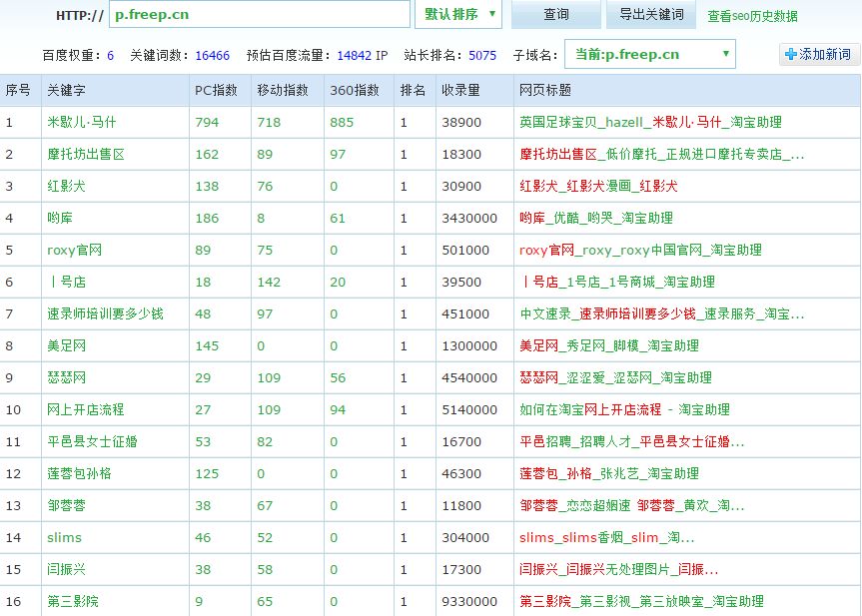Click the 查询 search button

(x=555, y=14)
